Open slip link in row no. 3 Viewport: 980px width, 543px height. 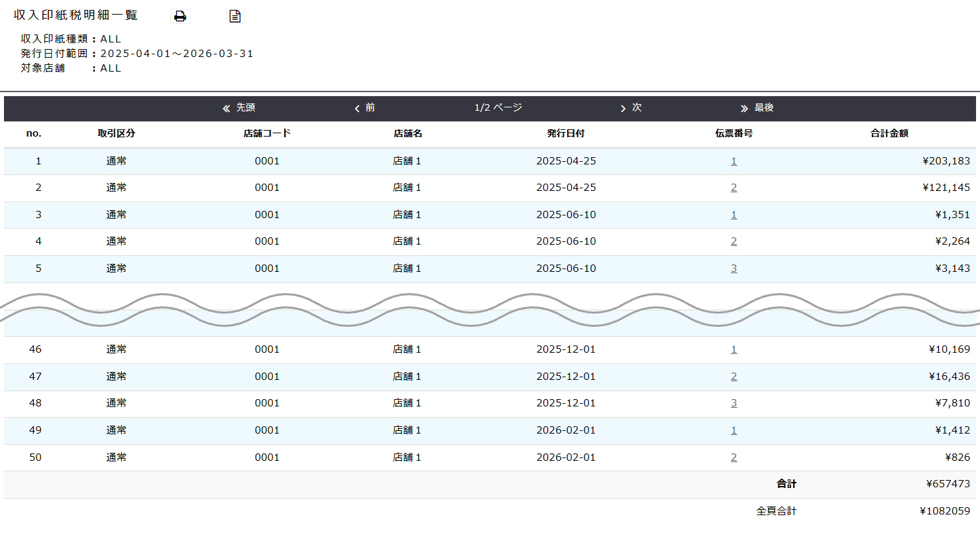click(734, 215)
